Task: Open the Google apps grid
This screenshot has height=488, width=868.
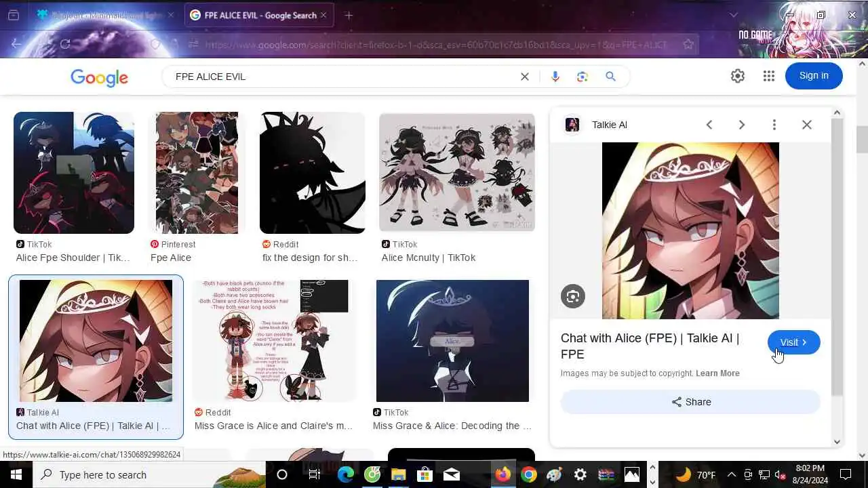Action: 768,76
